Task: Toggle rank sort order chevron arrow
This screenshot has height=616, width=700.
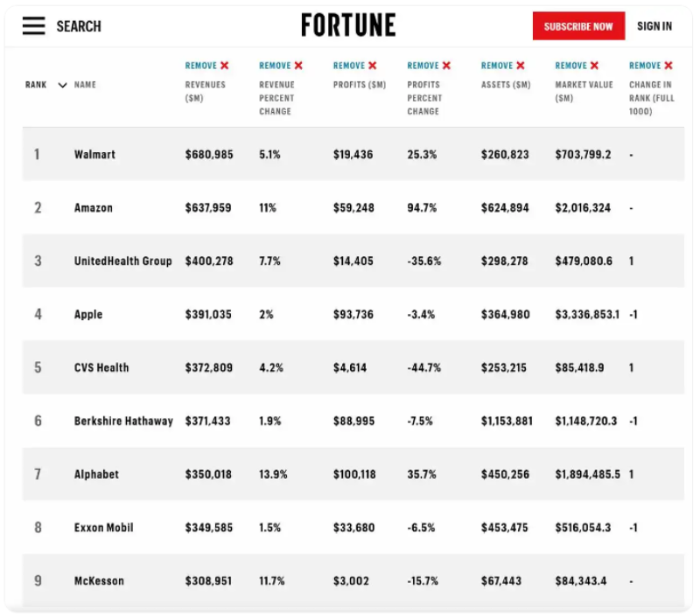Action: [x=62, y=85]
